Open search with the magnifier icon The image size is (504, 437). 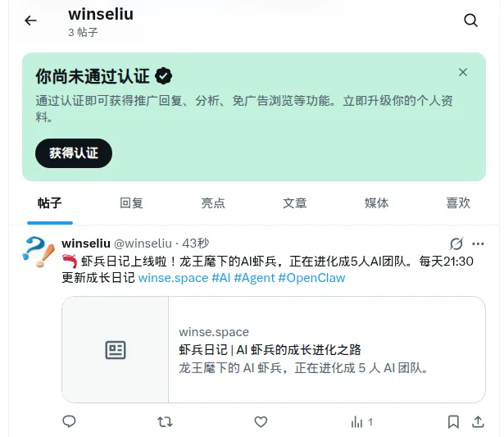coord(470,20)
